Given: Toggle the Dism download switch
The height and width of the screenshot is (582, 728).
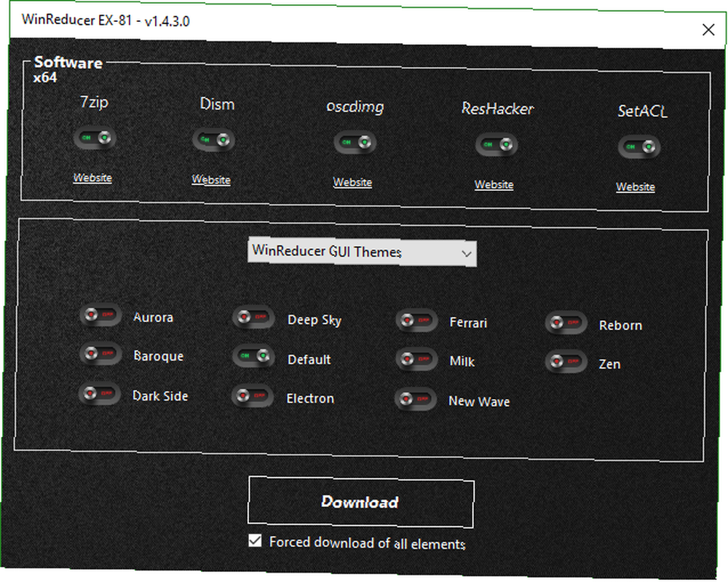Looking at the screenshot, I should pos(213,140).
